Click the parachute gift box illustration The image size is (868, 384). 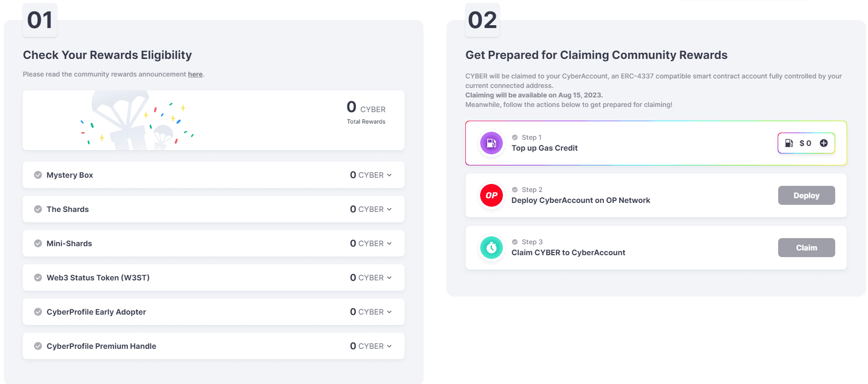[x=129, y=121]
